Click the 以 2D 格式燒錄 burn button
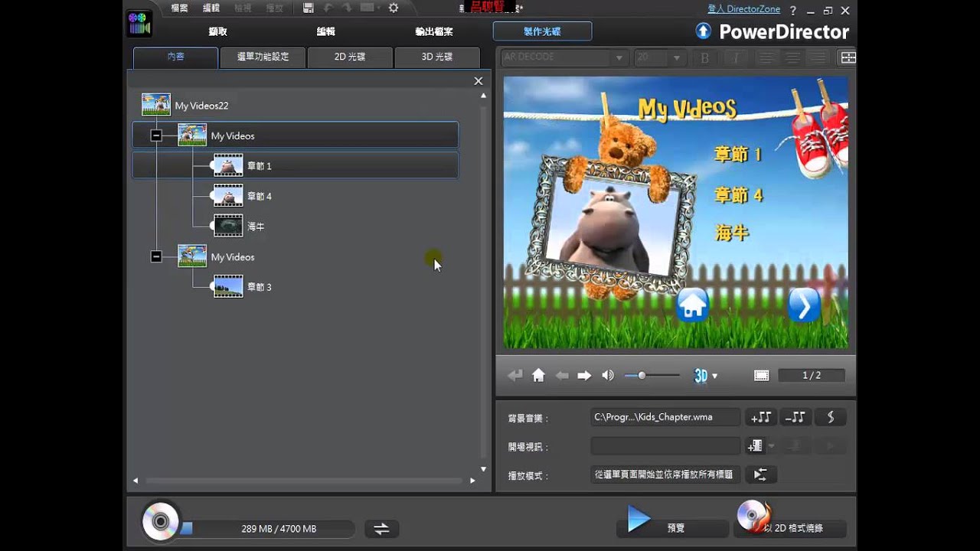Screen dimensions: 980x551 790,528
